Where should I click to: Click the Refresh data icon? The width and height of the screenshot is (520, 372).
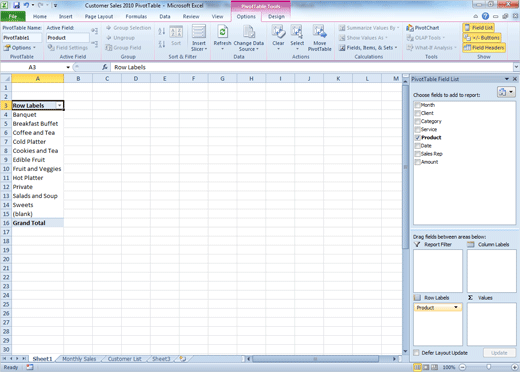coord(222,38)
